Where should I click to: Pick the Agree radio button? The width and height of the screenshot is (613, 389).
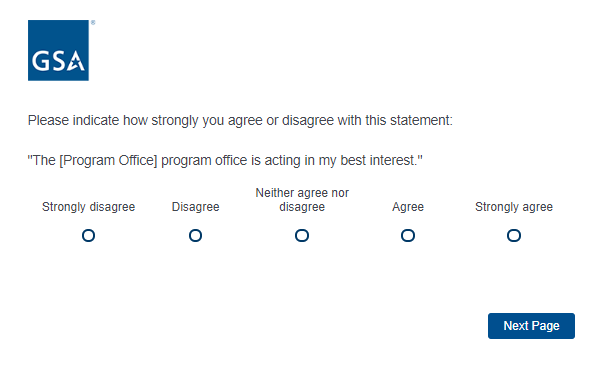tap(408, 235)
